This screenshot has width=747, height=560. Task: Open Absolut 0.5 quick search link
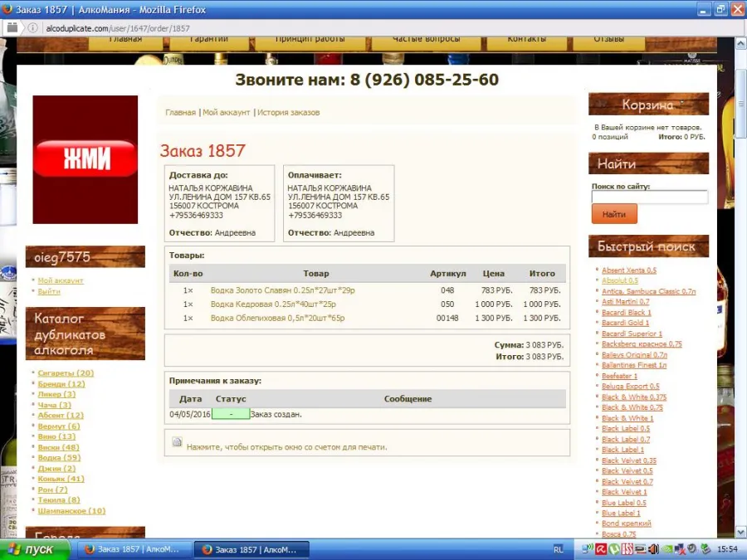pos(620,280)
